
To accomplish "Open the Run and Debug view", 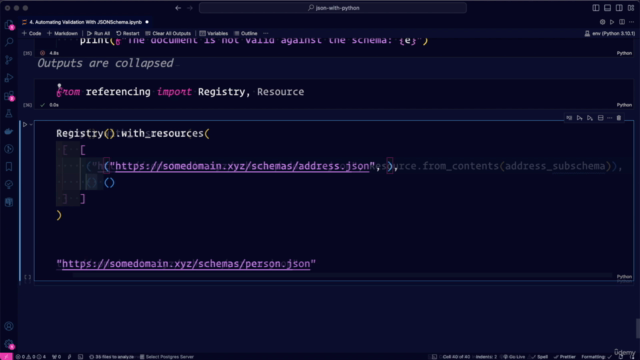I will [x=9, y=78].
